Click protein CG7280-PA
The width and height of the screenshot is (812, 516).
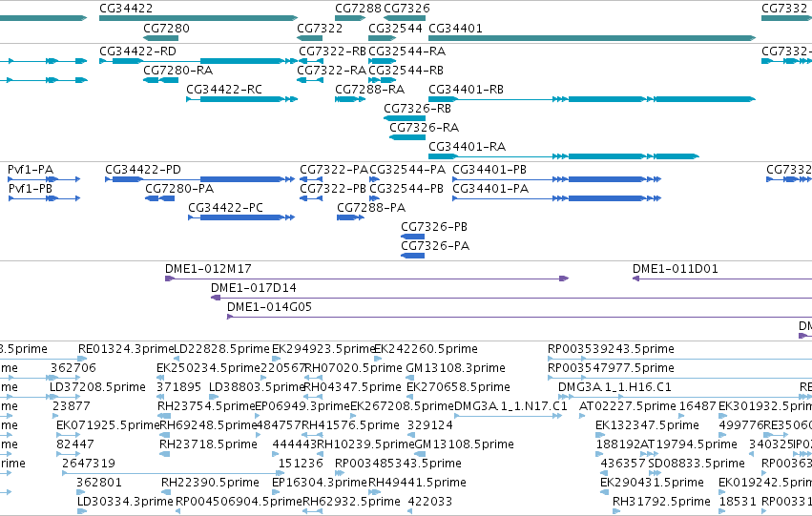click(179, 189)
